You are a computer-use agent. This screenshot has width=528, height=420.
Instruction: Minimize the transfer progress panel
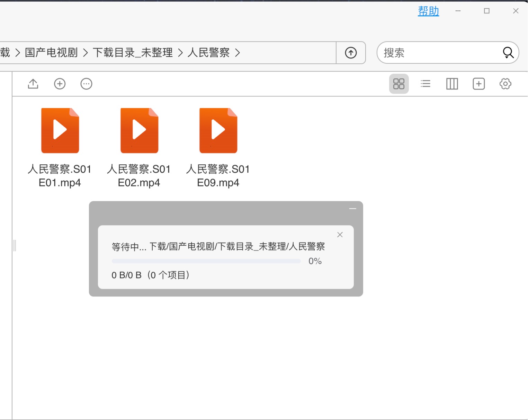[353, 209]
